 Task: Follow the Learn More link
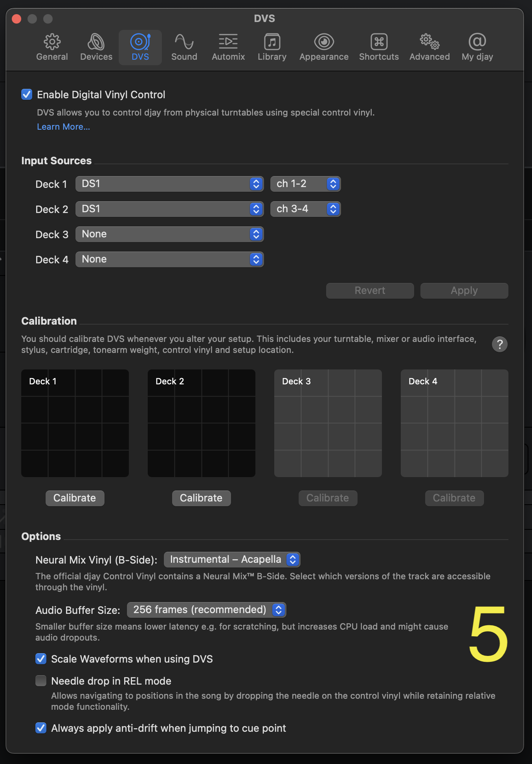coord(63,127)
